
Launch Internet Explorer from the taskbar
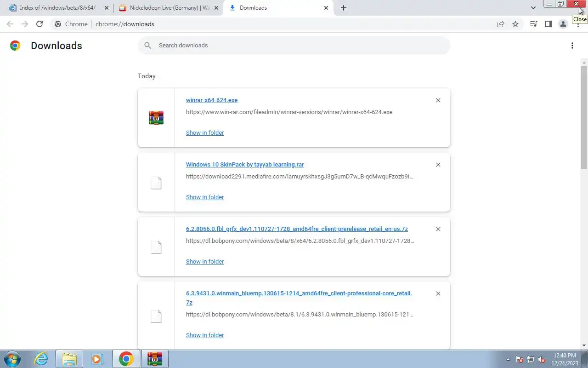pos(41,359)
